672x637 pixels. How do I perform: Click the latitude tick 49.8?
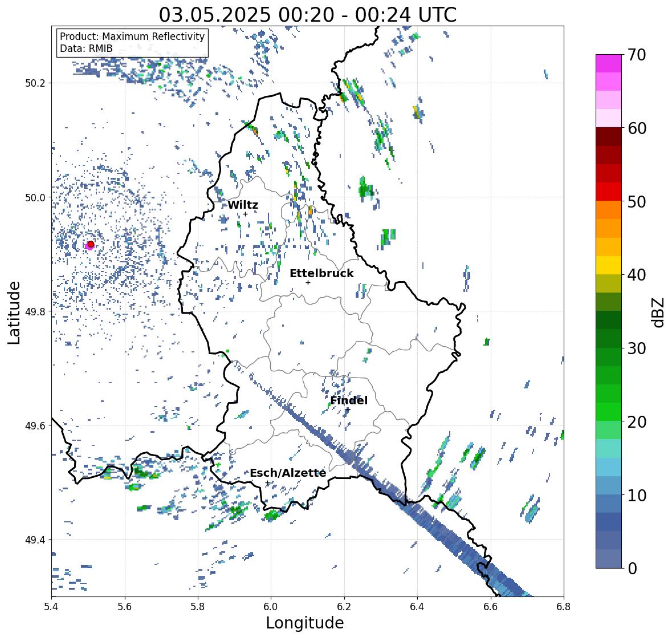pyautogui.click(x=35, y=311)
